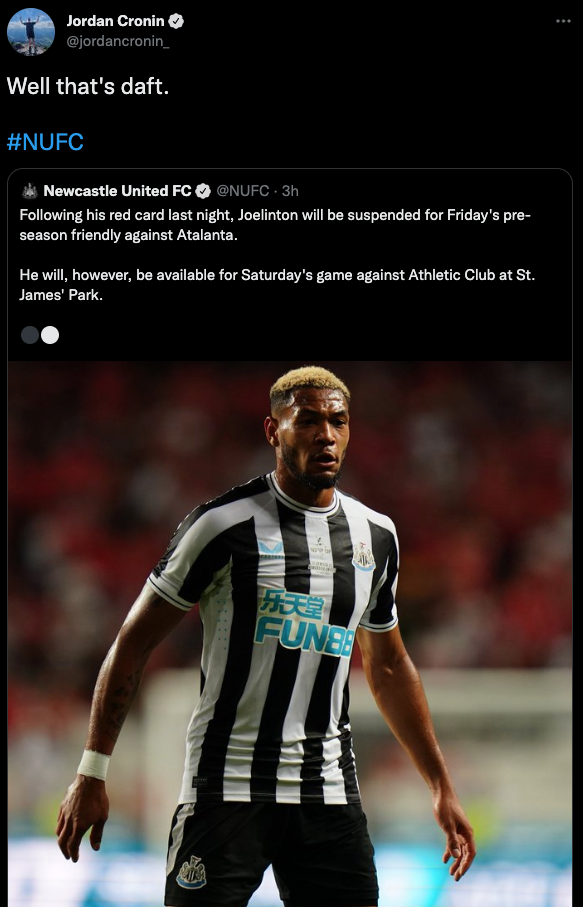Click the black circle emoji
Image resolution: width=583 pixels, height=907 pixels.
click(x=30, y=335)
